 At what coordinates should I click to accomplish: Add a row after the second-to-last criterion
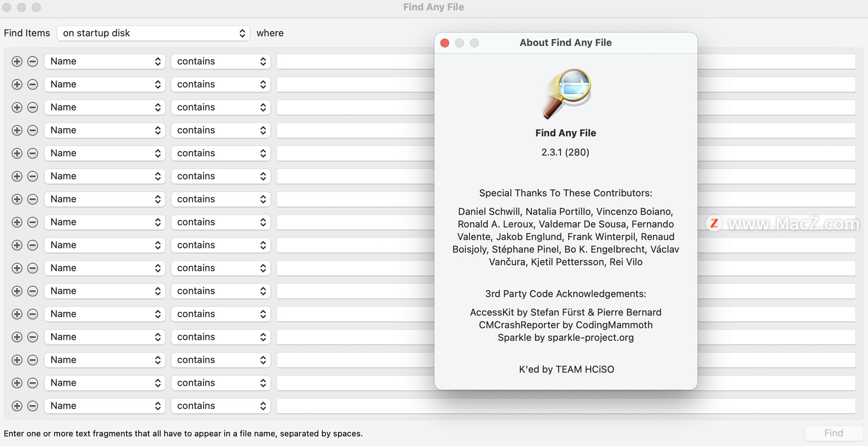coord(17,383)
